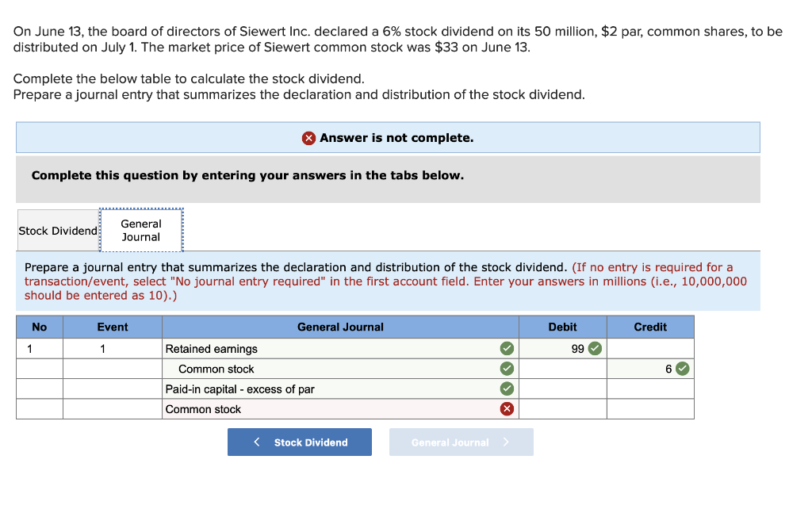Screen dimensions: 812x513
Task: Open the account dropdown on the last journal row
Action: point(333,408)
